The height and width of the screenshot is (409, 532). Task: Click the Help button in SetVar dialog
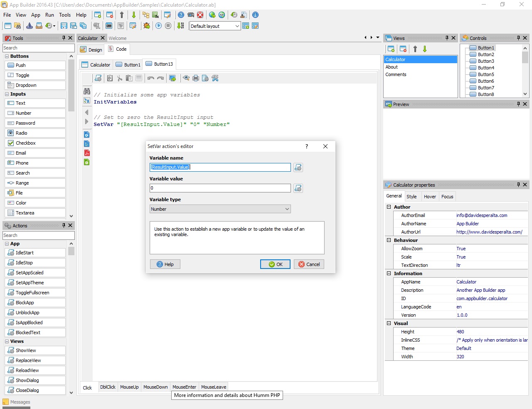click(165, 264)
